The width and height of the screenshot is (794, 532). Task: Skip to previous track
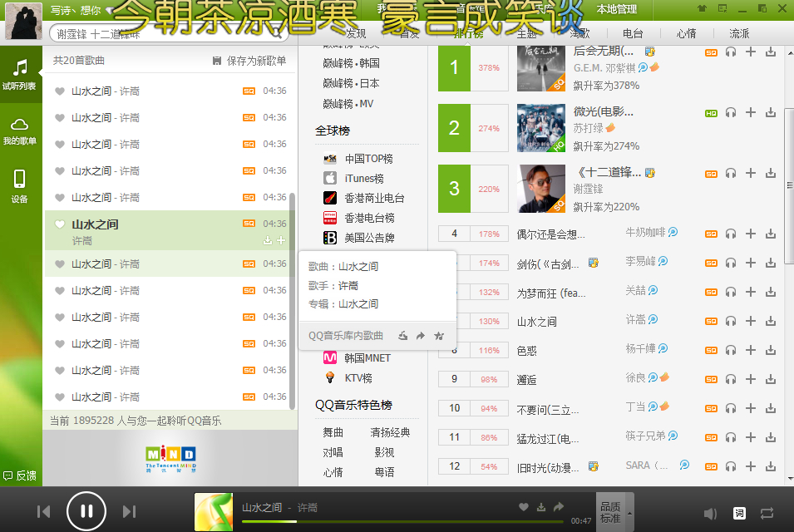(x=43, y=511)
